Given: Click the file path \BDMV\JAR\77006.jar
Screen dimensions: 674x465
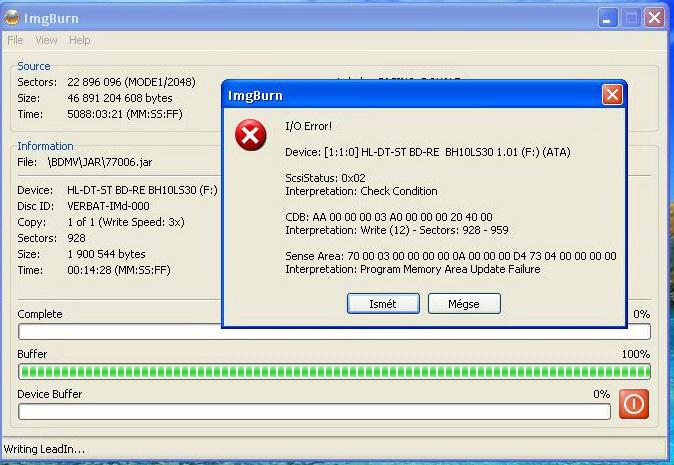Looking at the screenshot, I should click(100, 162).
